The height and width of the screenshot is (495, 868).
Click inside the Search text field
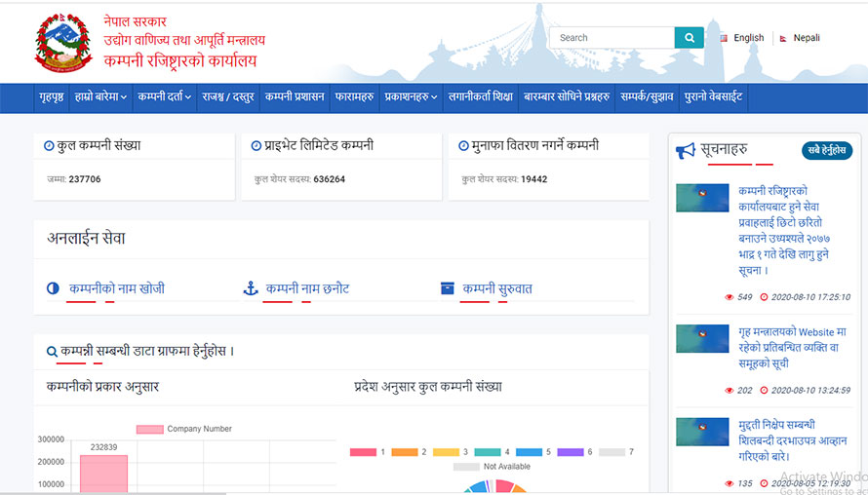point(612,38)
